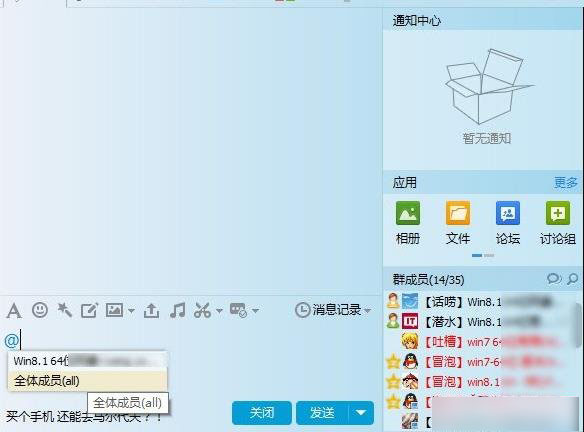The width and height of the screenshot is (584, 432).
Task: Share music with the note icon
Action: click(178, 310)
